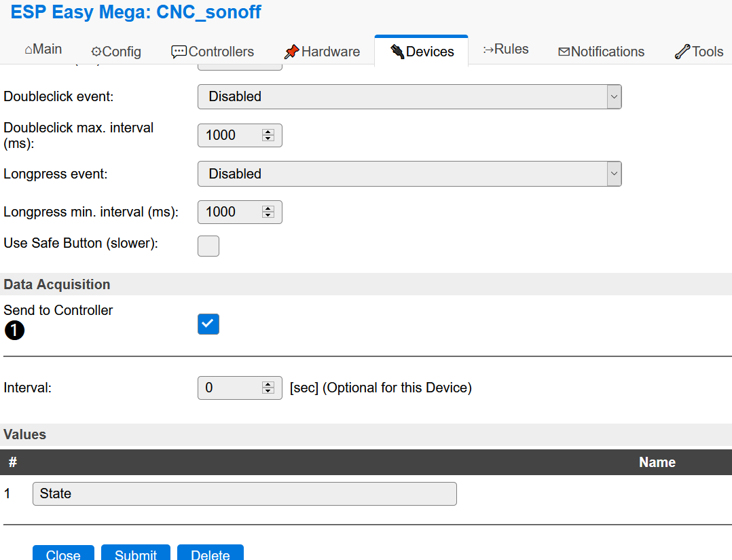This screenshot has width=732, height=560.
Task: Click the Controllers speech bubble icon
Action: pos(179,52)
